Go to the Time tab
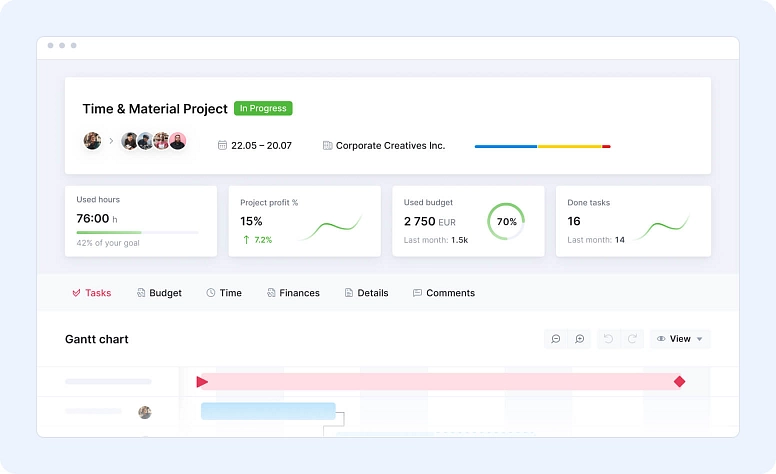This screenshot has width=776, height=474. 224,293
